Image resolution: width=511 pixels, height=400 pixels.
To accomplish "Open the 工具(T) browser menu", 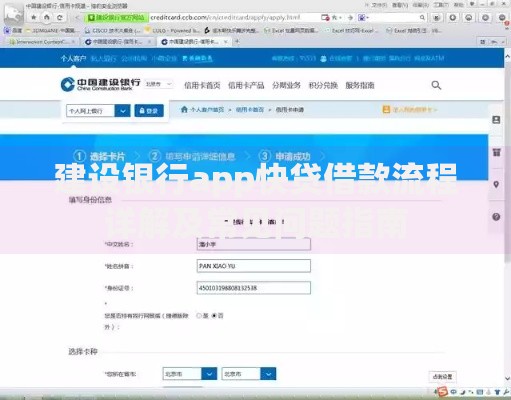I will 441,5.
